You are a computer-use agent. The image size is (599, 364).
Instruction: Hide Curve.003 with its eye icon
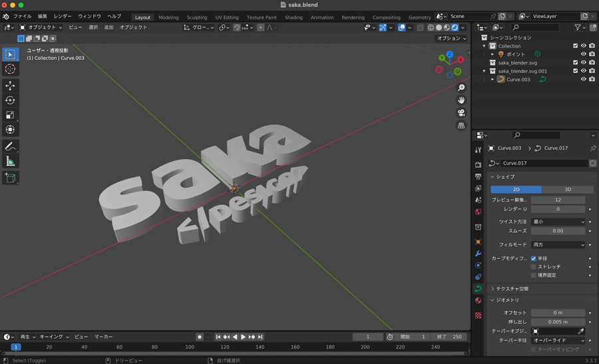(x=584, y=79)
